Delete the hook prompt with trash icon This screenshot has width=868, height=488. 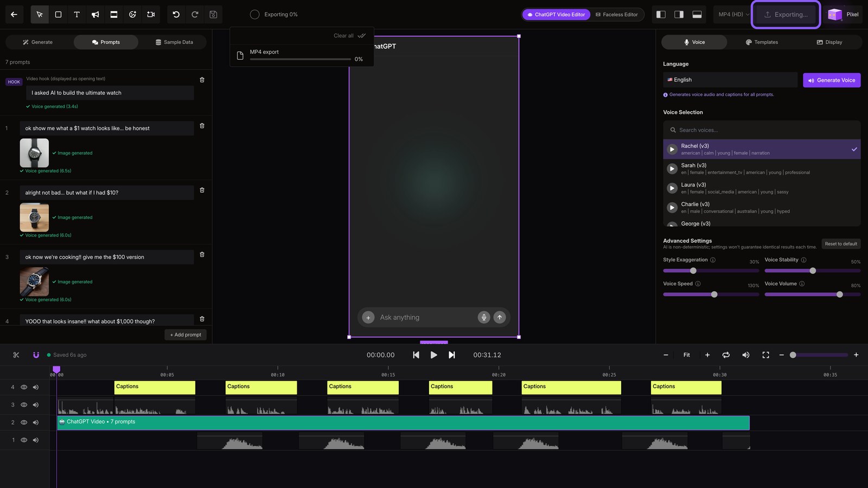coord(202,80)
